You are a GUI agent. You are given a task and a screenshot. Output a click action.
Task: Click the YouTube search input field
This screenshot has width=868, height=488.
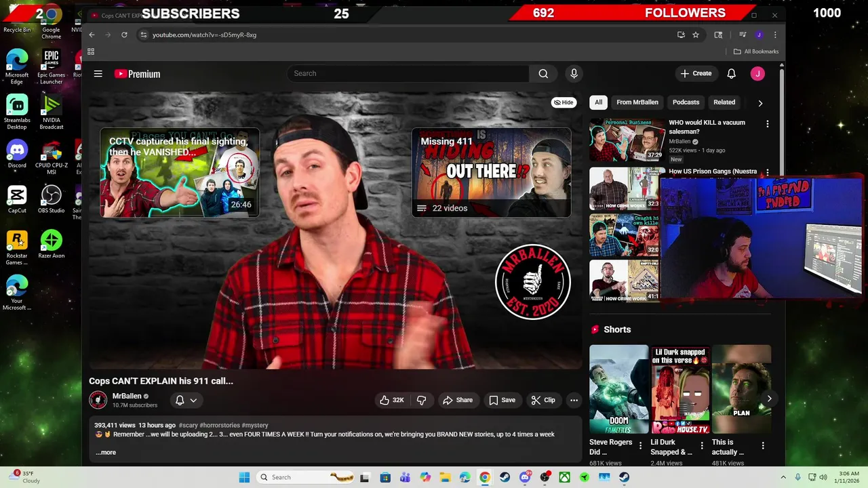[408, 74]
